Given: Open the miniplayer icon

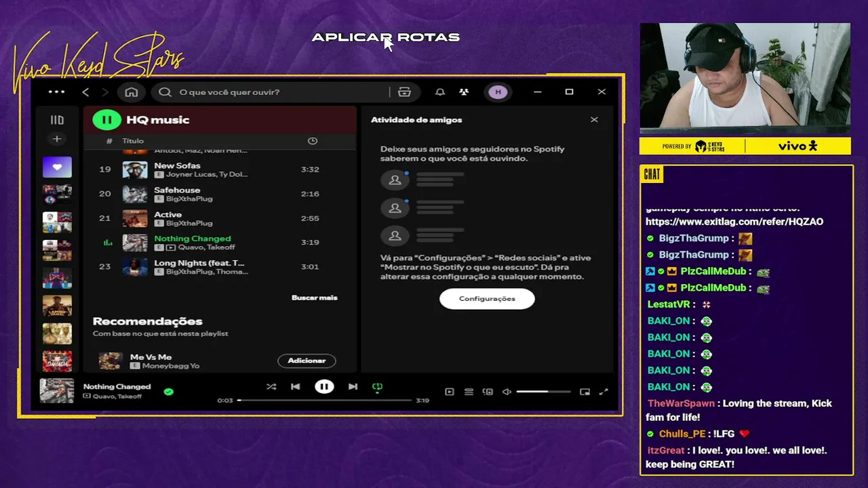Looking at the screenshot, I should [x=585, y=392].
